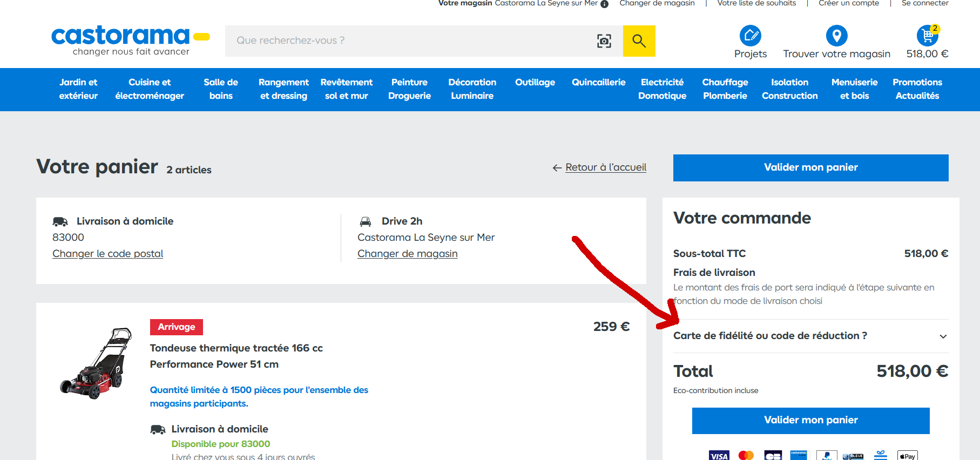Click the Visa payment logo
Viewport: 980px width, 460px height.
pos(719,456)
